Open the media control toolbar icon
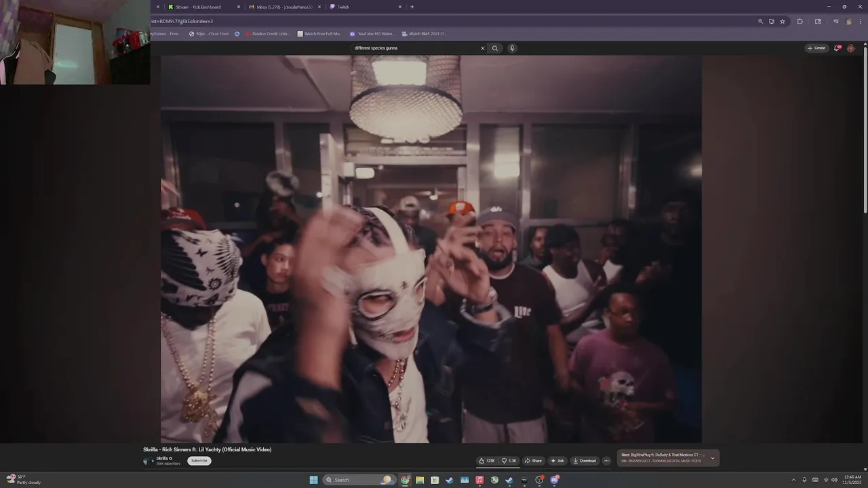Image resolution: width=868 pixels, height=488 pixels. (836, 21)
